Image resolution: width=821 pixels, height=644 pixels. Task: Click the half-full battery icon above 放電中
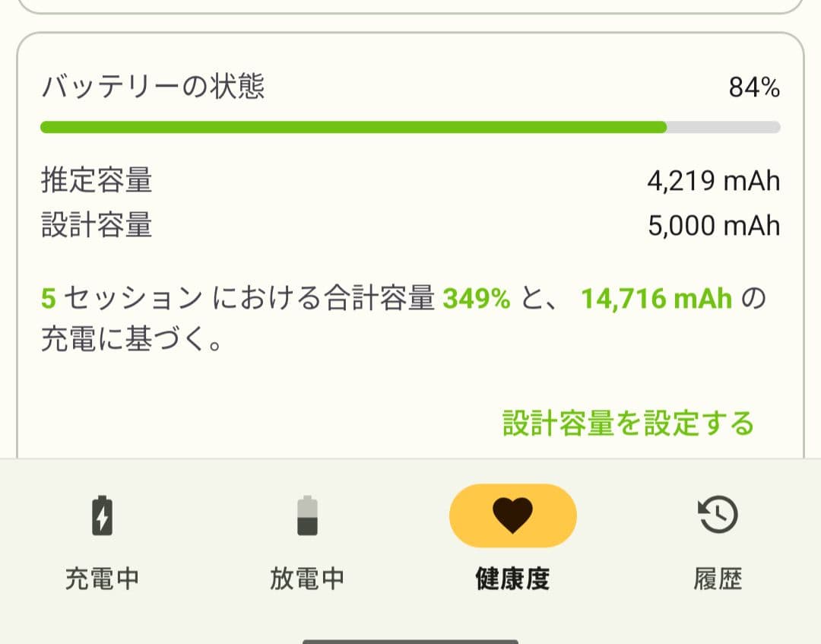pos(307,515)
